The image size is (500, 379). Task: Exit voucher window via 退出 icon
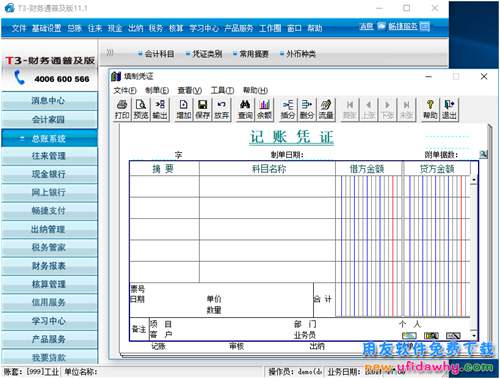[x=449, y=110]
